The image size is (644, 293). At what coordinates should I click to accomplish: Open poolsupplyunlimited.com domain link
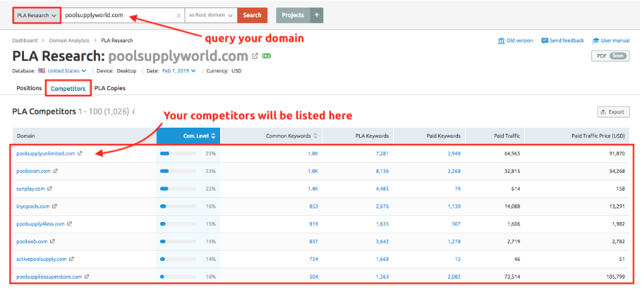46,154
